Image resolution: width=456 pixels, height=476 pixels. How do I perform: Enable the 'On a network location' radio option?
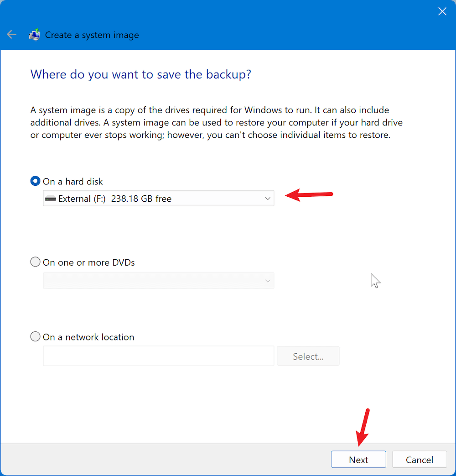[35, 337]
